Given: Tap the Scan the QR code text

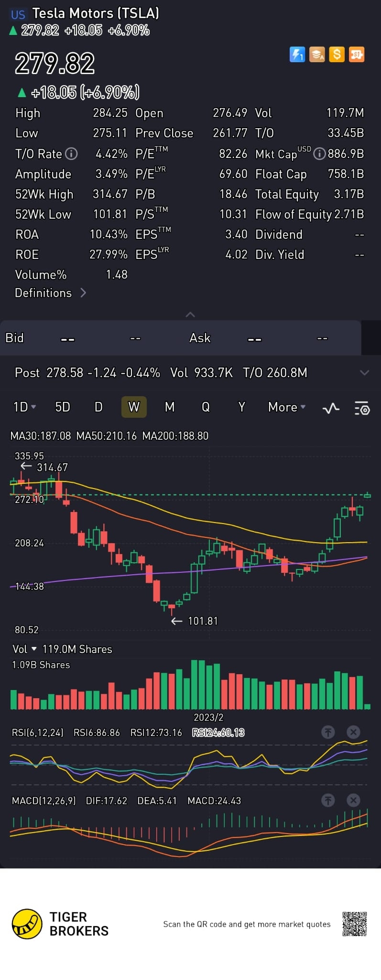Looking at the screenshot, I should [247, 924].
